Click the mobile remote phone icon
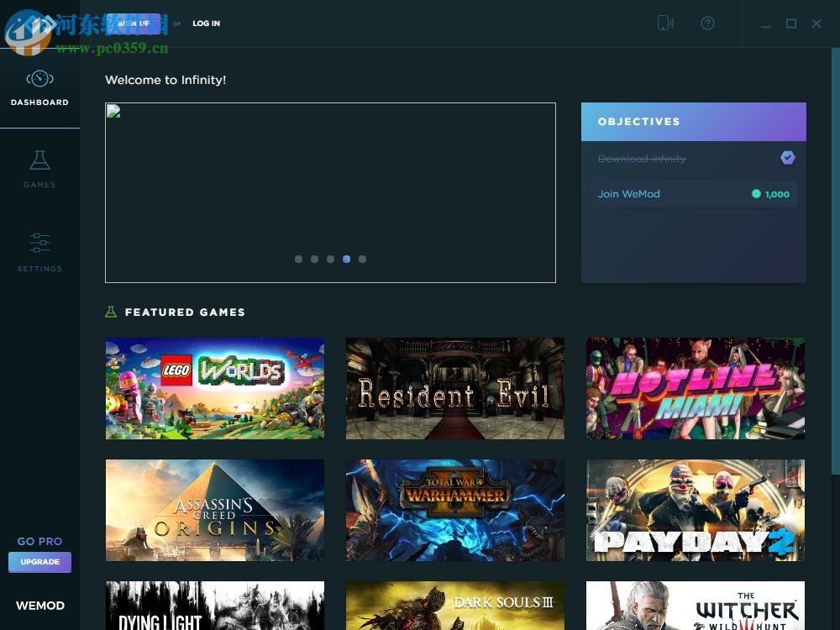Screen dimensions: 840x630 [x=664, y=23]
